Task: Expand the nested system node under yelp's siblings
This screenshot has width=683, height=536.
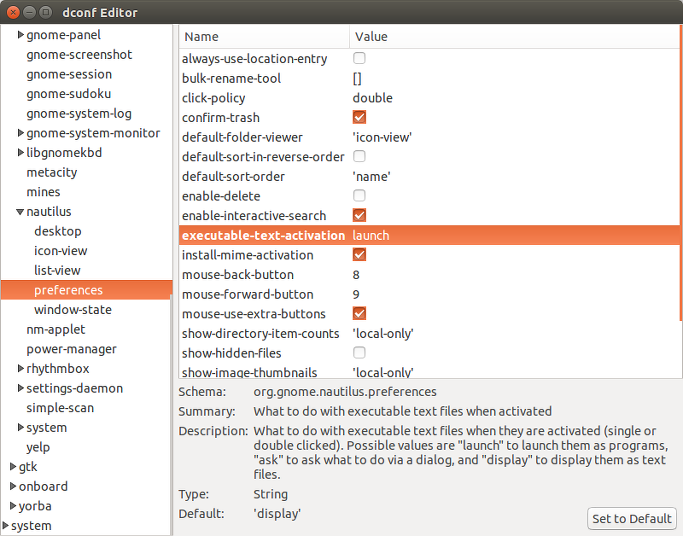Action: [x=20, y=427]
